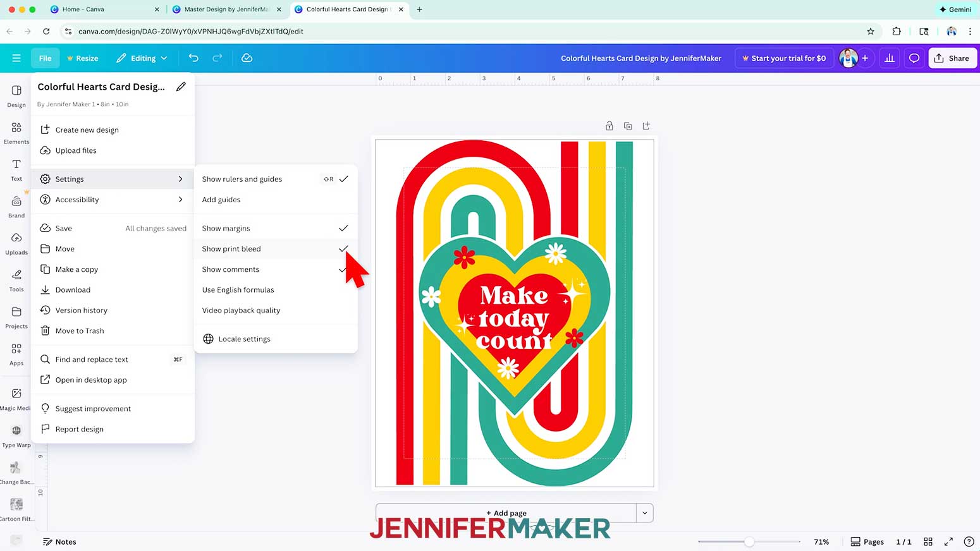Open the Design sidebar panel
The height and width of the screenshot is (551, 980).
click(x=16, y=96)
